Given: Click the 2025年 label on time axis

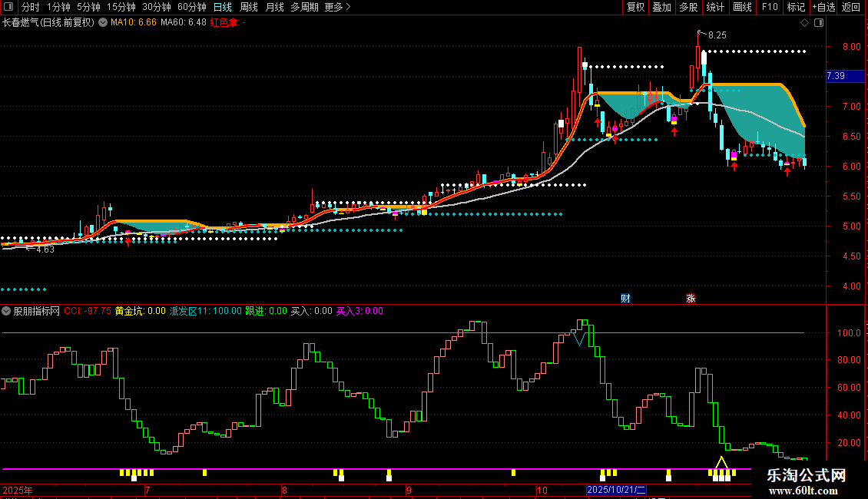Looking at the screenshot, I should [18, 490].
